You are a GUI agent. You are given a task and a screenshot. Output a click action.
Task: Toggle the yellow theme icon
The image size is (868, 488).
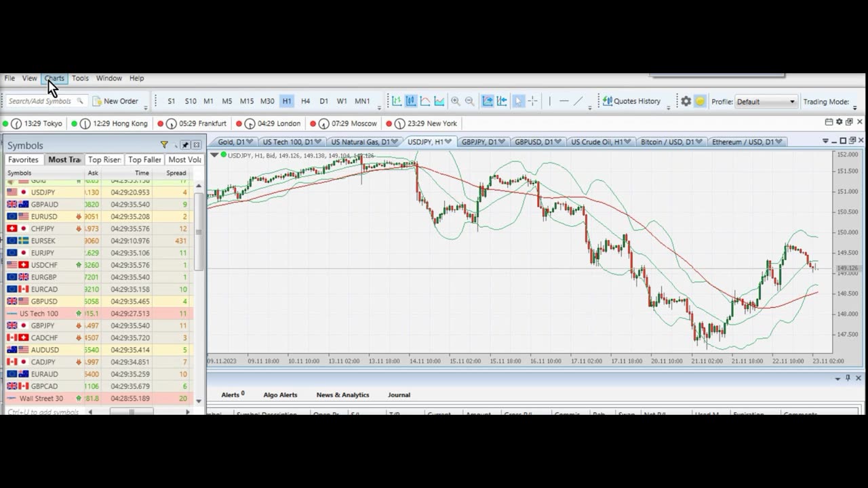700,101
